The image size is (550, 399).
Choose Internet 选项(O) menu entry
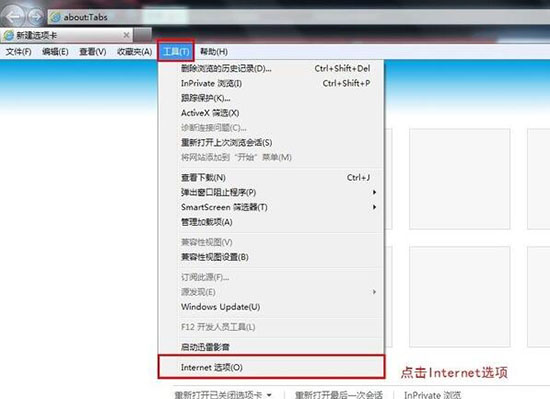pyautogui.click(x=271, y=367)
